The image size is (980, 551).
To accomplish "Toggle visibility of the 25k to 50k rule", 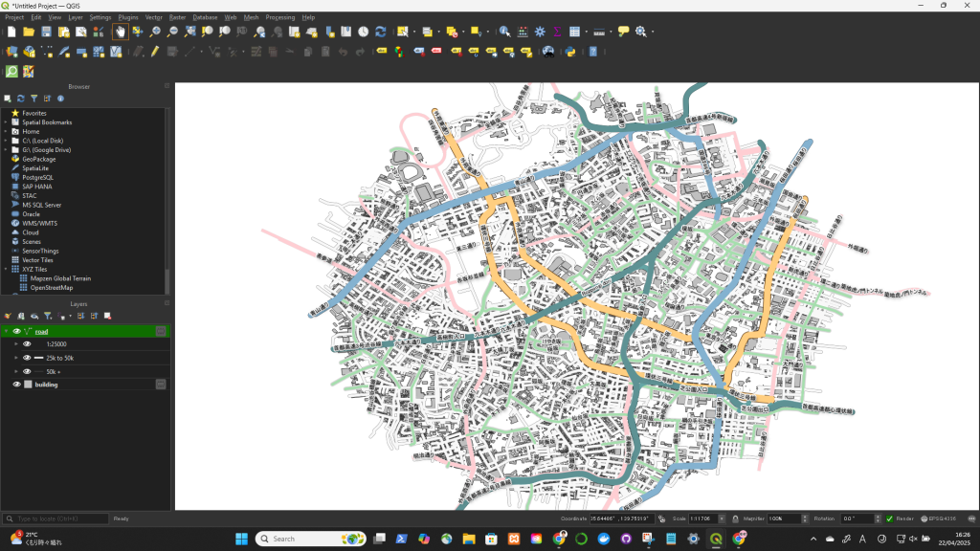I will tap(27, 358).
